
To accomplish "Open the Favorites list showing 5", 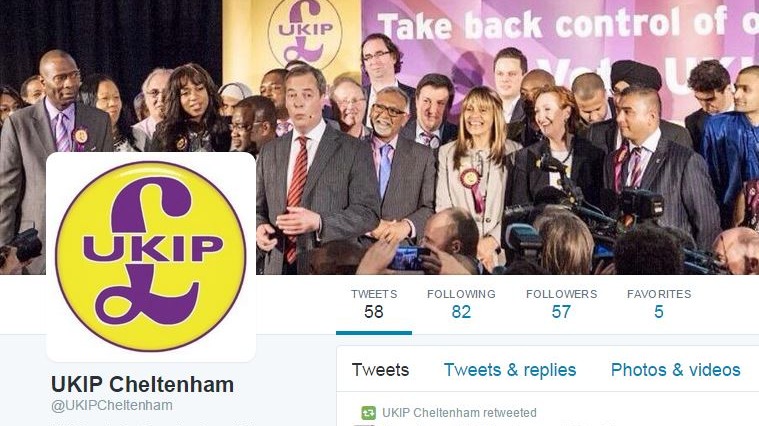I will click(659, 304).
